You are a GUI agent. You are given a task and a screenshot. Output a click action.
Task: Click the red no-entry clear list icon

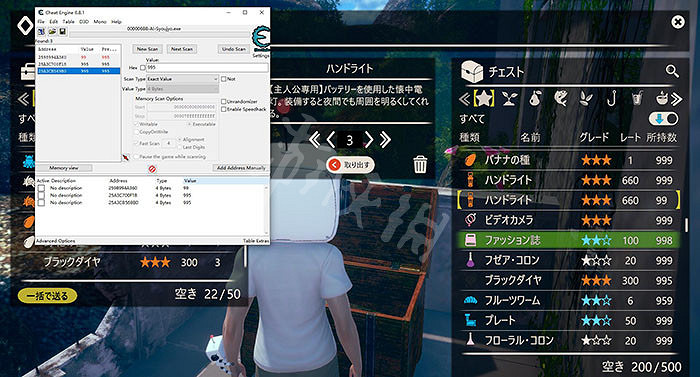coord(152,169)
